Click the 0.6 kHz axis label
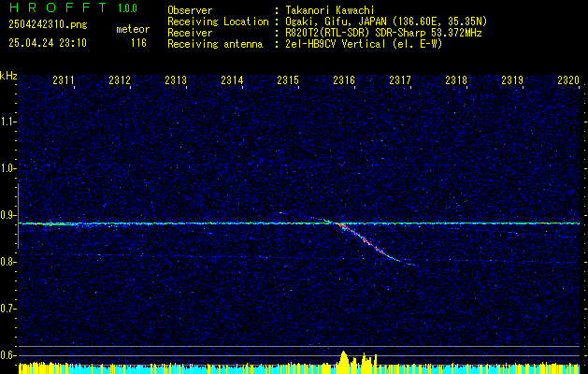This screenshot has width=588, height=374. (x=8, y=355)
